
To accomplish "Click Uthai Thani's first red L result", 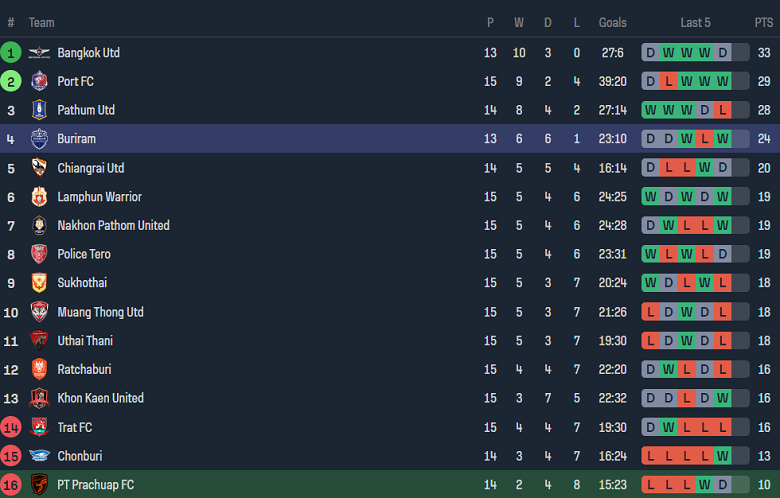I will (x=651, y=341).
